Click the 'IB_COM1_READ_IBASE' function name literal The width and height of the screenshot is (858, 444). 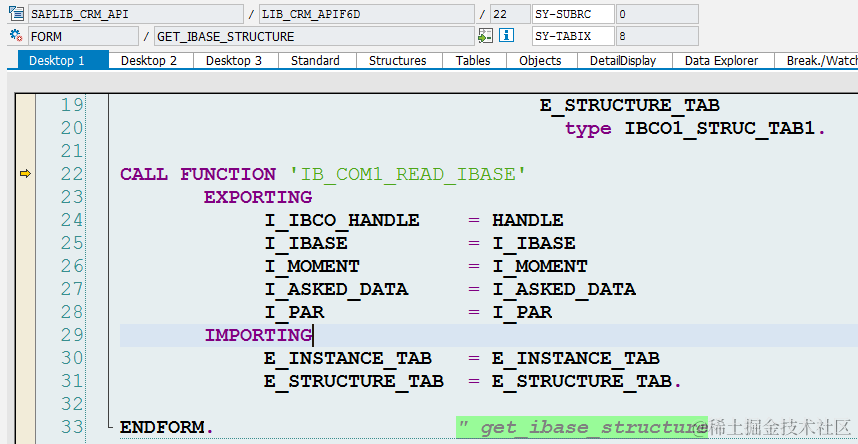(408, 174)
